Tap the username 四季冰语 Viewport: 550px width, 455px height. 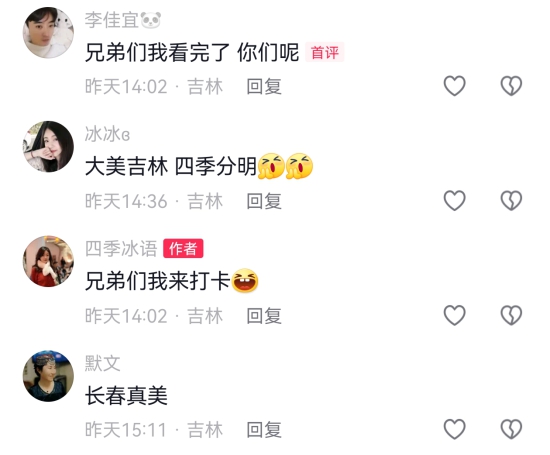[121, 249]
